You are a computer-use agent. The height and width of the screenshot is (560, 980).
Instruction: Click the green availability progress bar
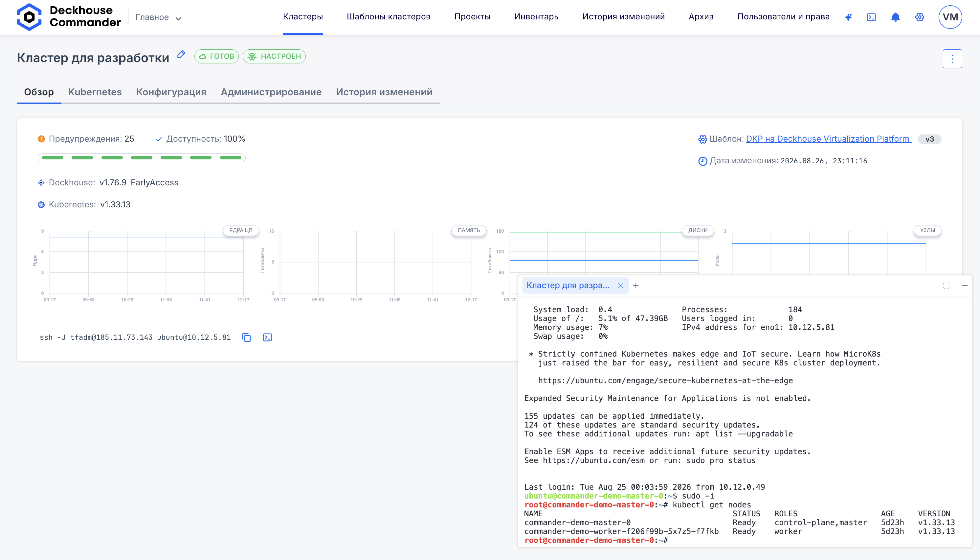(x=142, y=158)
